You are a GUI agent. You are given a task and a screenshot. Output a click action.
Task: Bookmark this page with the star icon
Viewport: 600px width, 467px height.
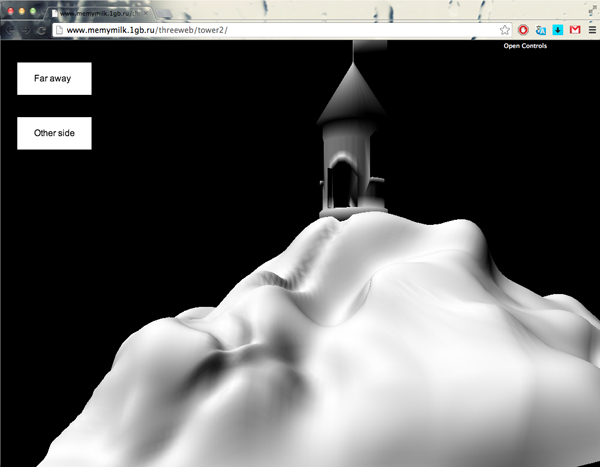coord(505,30)
